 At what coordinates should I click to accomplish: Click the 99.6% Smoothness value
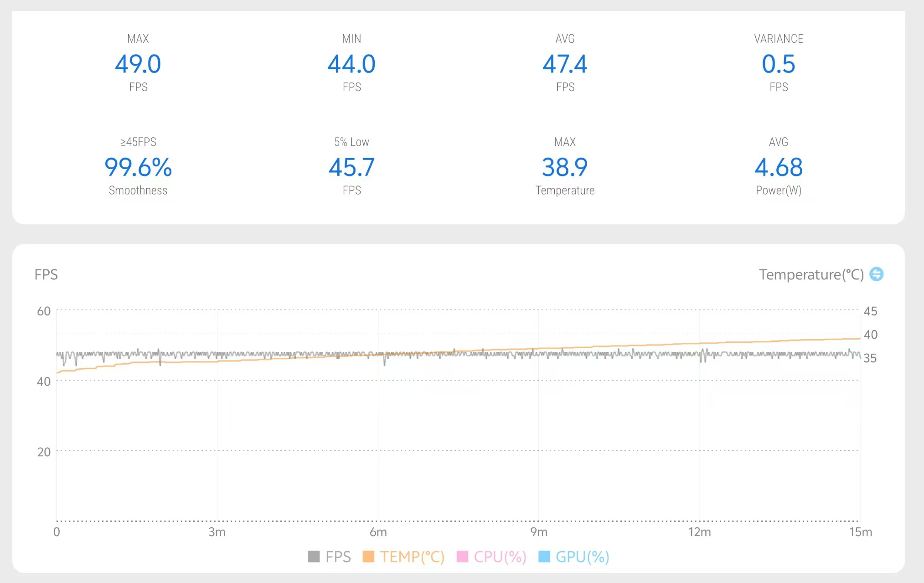click(x=138, y=167)
